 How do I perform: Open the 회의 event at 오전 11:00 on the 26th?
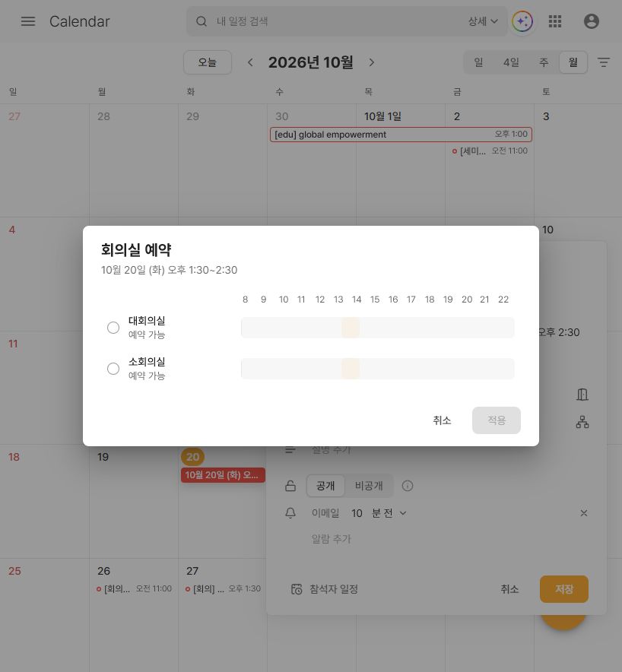point(134,589)
